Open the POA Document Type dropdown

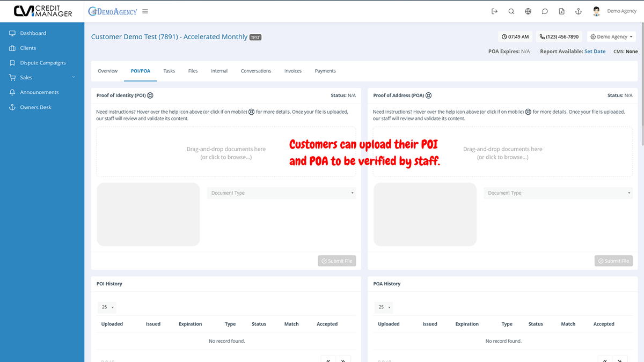558,193
